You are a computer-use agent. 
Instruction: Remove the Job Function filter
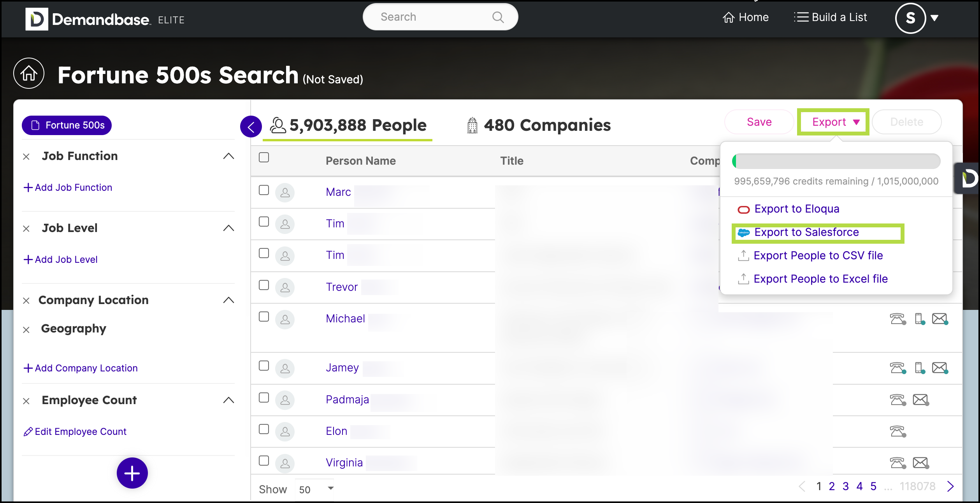26,157
